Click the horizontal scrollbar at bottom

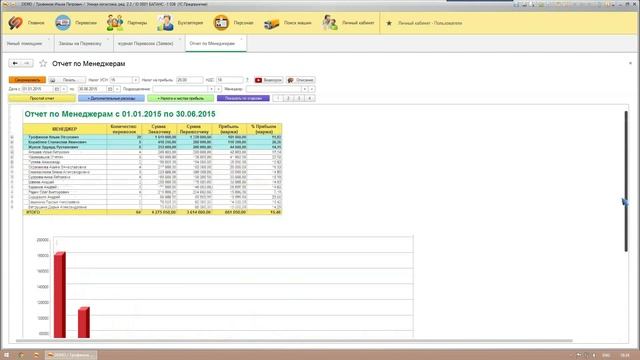tap(294, 340)
